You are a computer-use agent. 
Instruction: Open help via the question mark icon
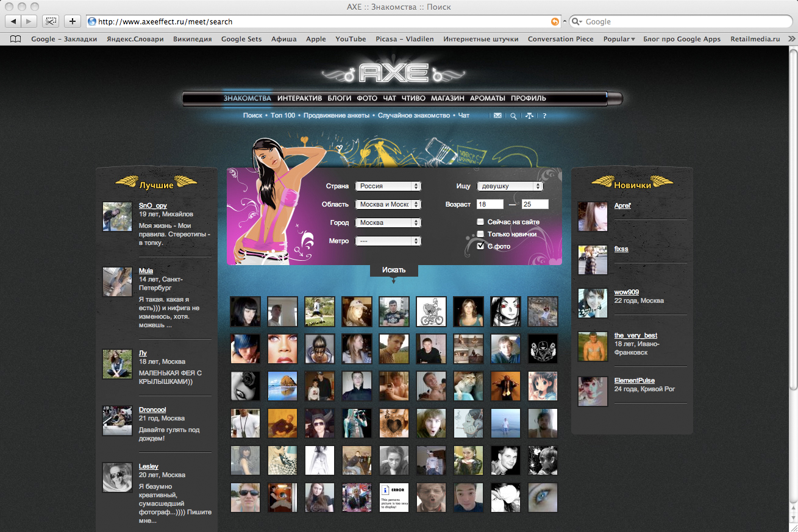click(544, 116)
